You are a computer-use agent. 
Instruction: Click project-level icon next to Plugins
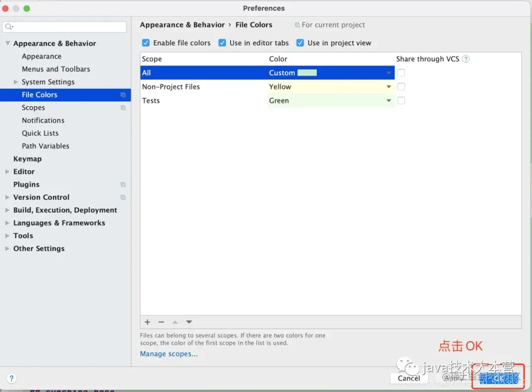click(123, 185)
